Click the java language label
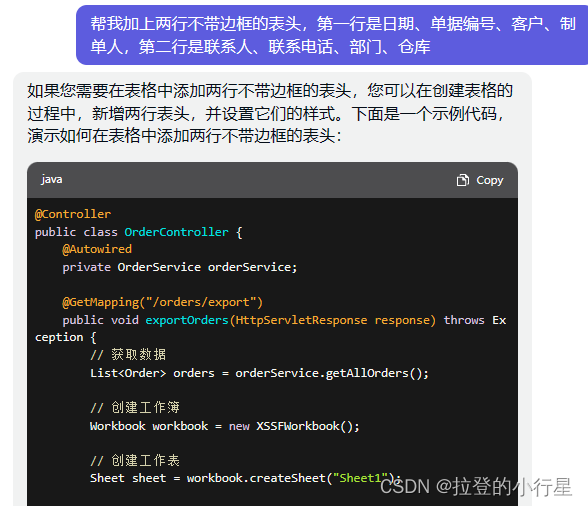The image size is (588, 506). pyautogui.click(x=52, y=179)
